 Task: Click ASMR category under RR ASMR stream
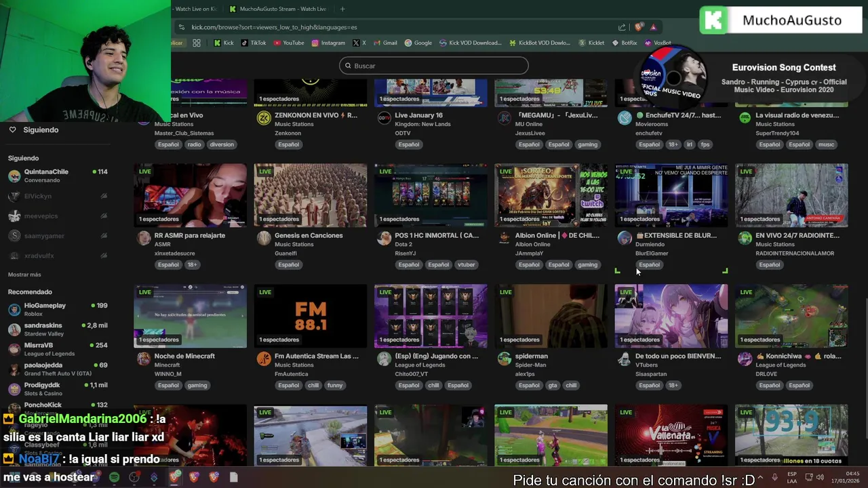[x=162, y=244]
